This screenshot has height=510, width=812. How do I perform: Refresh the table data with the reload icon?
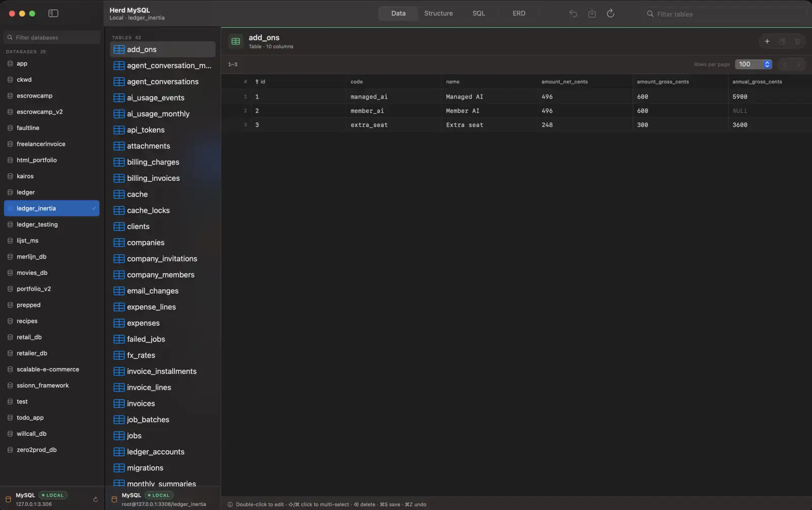[x=611, y=14]
